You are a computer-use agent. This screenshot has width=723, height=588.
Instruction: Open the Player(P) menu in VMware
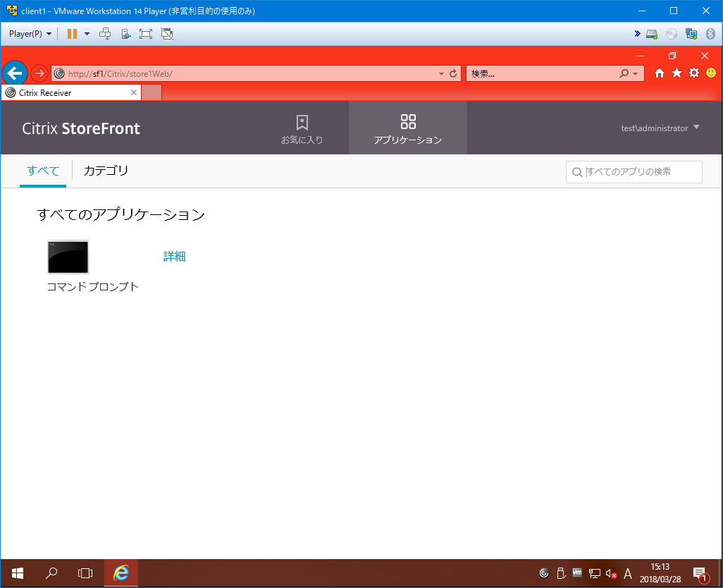[30, 34]
